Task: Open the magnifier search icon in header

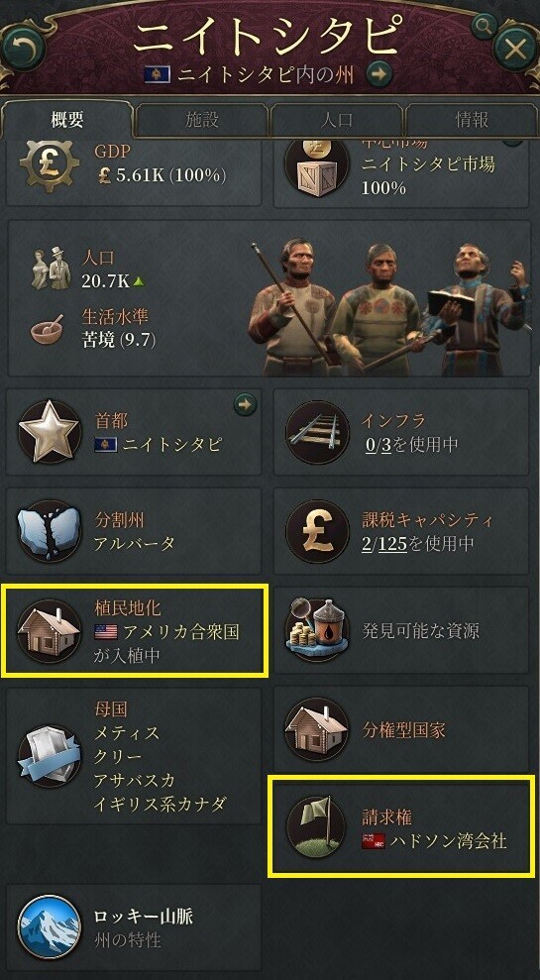Action: tap(484, 25)
